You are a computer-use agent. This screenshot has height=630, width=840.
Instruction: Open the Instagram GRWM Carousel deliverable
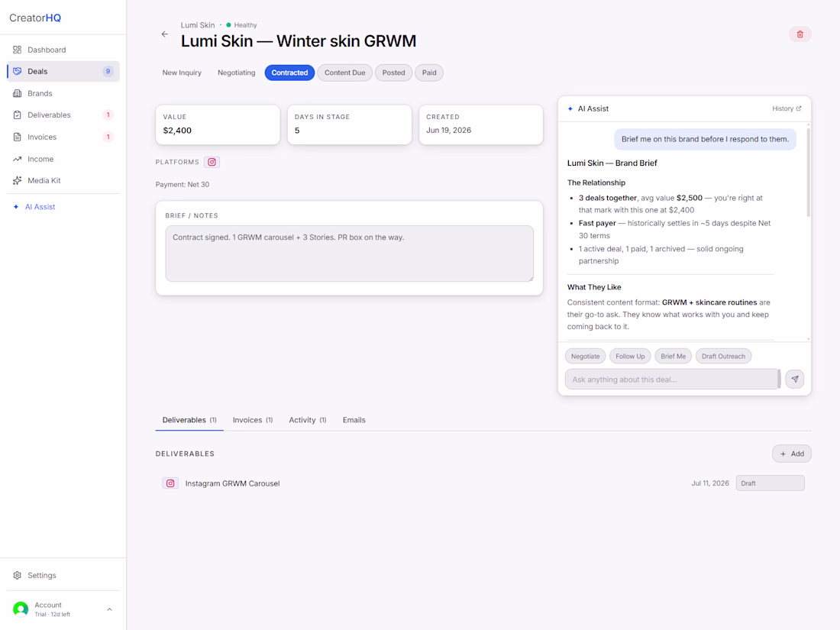[232, 483]
